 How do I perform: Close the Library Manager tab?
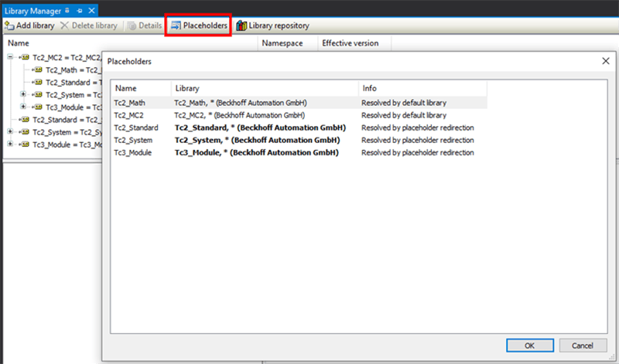click(91, 11)
